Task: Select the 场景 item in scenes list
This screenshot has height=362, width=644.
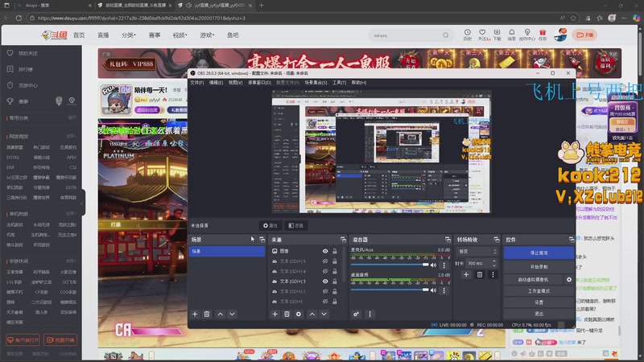Action: (x=227, y=251)
